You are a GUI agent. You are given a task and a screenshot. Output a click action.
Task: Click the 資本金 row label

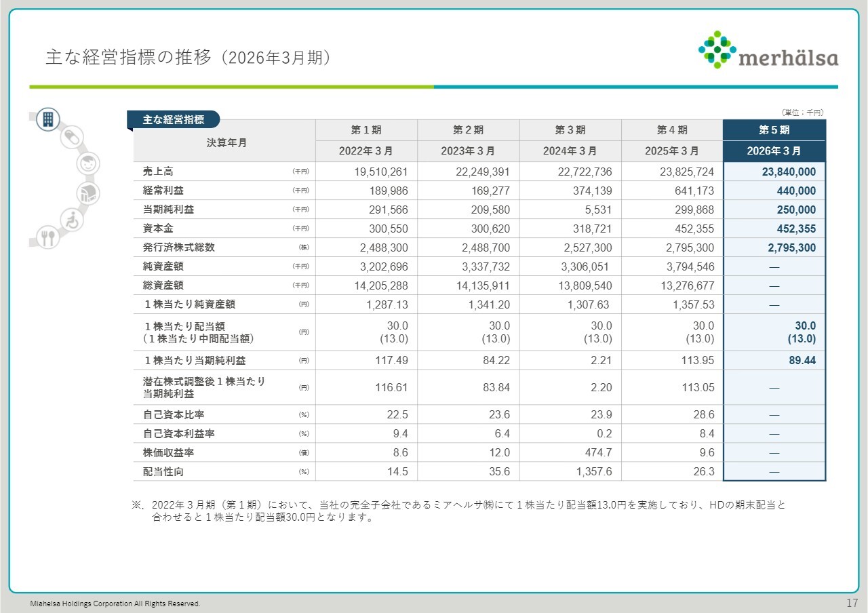158,229
